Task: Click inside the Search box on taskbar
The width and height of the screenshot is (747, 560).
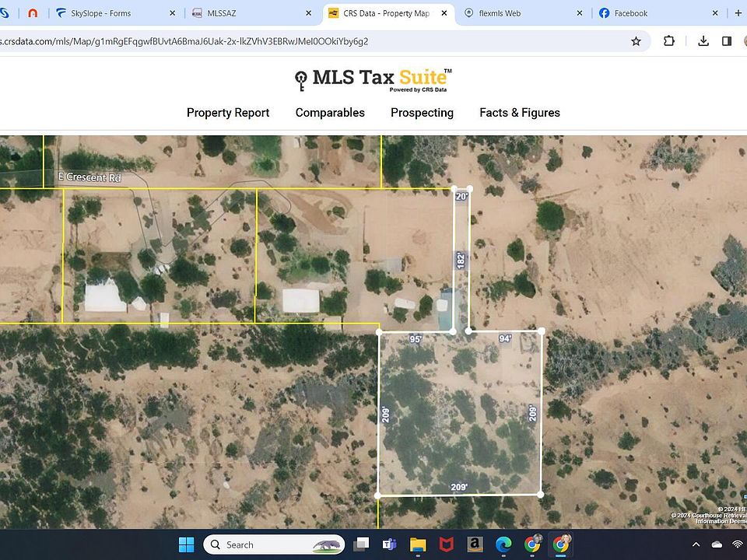Action: pos(272,544)
